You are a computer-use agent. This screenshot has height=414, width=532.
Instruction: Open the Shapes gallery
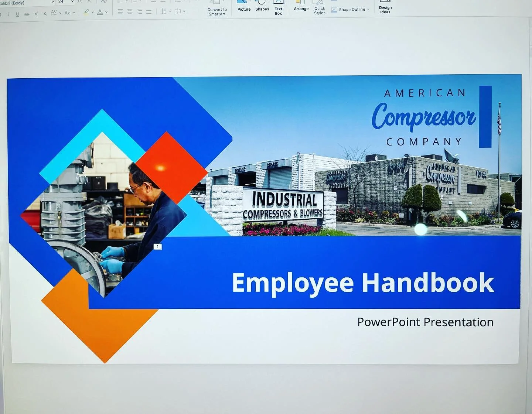click(262, 6)
